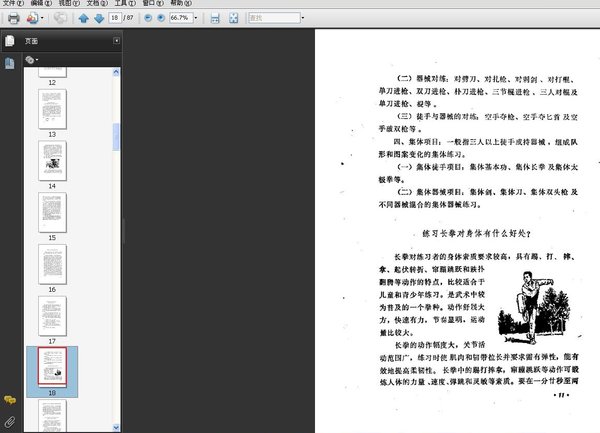The image size is (600, 433).
Task: Click the find text search field
Action: (274, 18)
